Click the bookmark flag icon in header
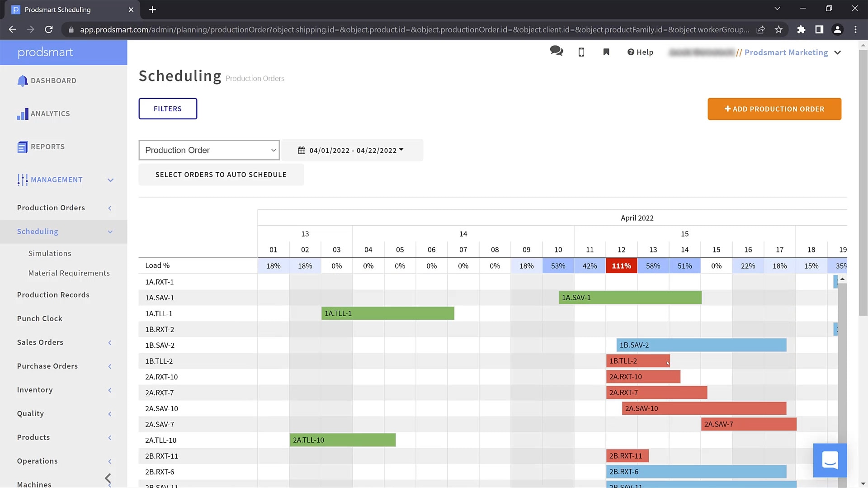This screenshot has height=488, width=868. pos(606,52)
